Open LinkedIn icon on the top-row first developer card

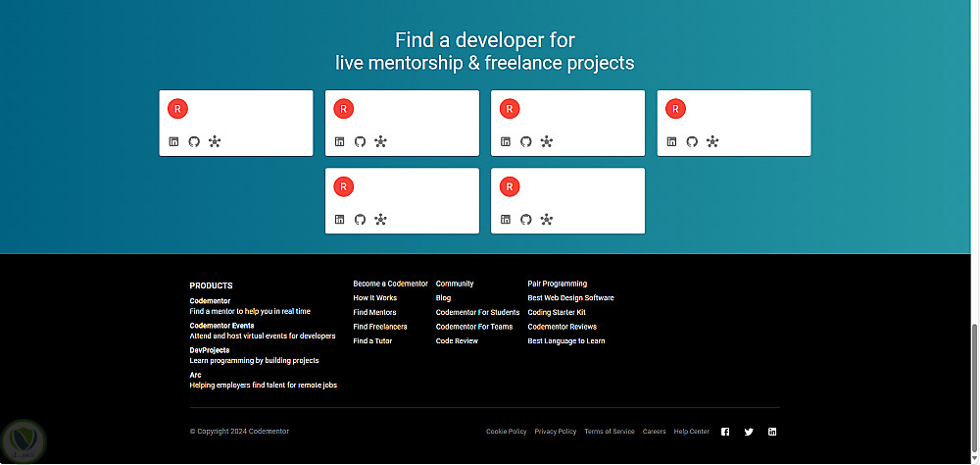[173, 141]
